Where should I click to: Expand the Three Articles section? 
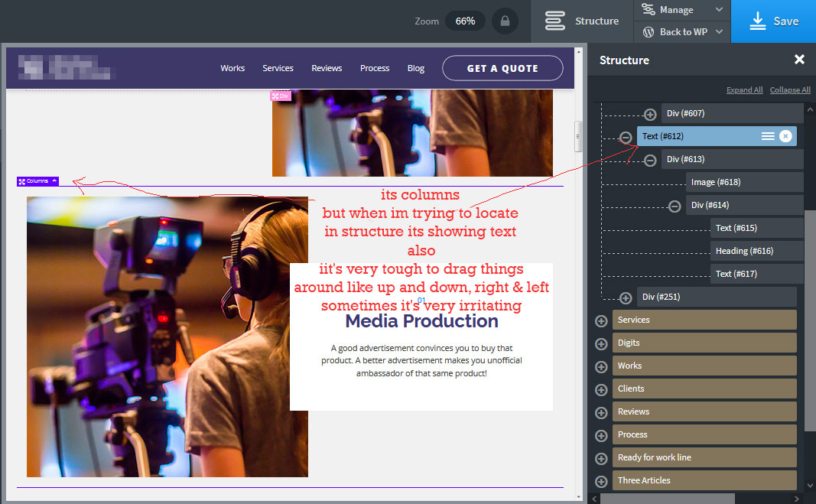pos(601,481)
